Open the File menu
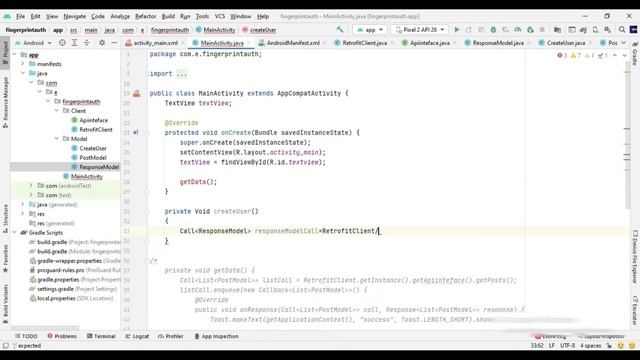Screen dimensions: 640x360 point(20,16)
